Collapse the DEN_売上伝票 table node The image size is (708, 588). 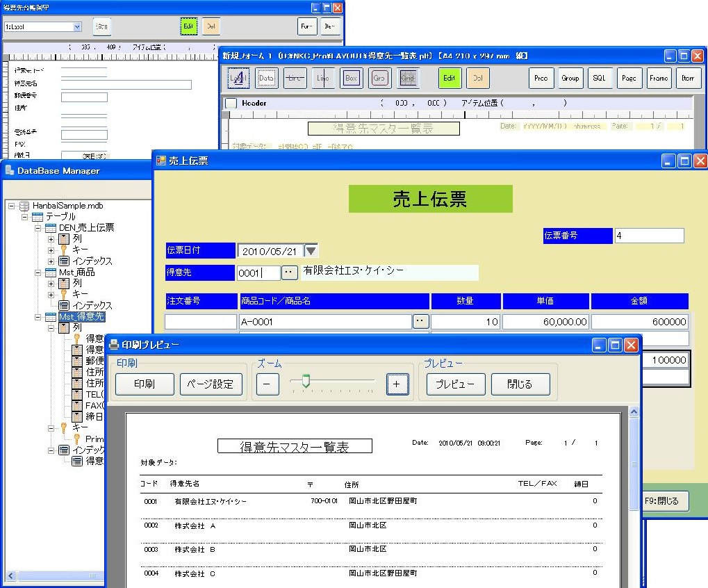coord(39,228)
